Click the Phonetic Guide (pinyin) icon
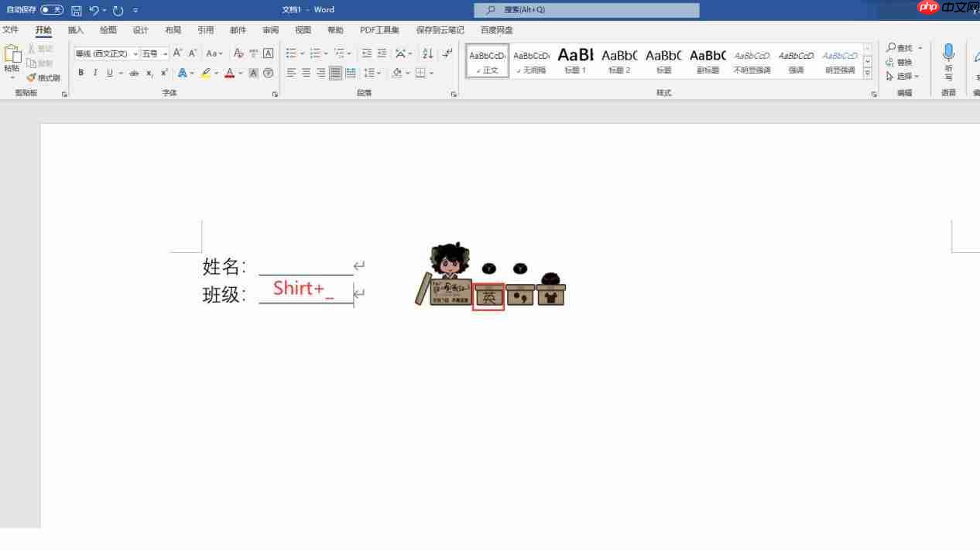This screenshot has width=980, height=551. (x=254, y=53)
